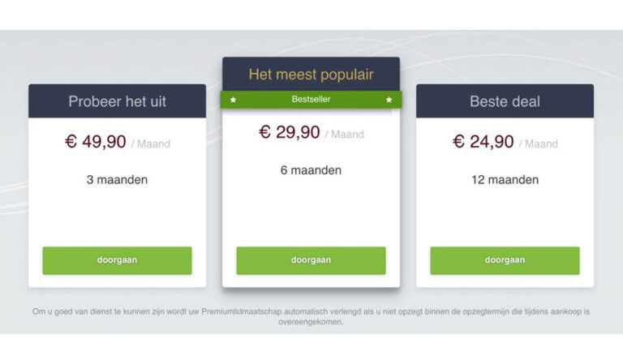Click doorgaan under the 12 maanden plan
The image size is (623, 364).
(505, 260)
